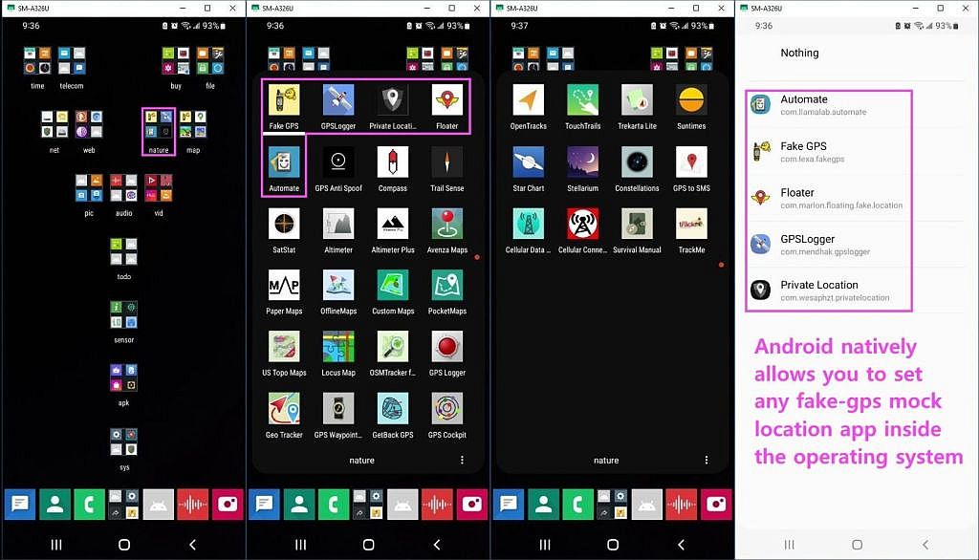The height and width of the screenshot is (560, 979).
Task: Launch TouchTrails app
Action: [582, 100]
